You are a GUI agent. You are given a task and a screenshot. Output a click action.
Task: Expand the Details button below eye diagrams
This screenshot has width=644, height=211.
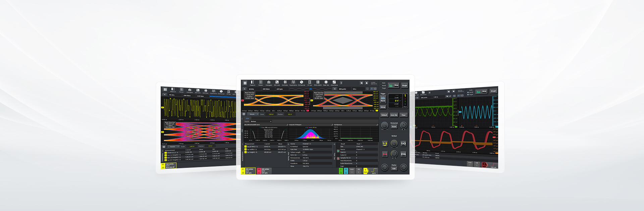(x=253, y=114)
